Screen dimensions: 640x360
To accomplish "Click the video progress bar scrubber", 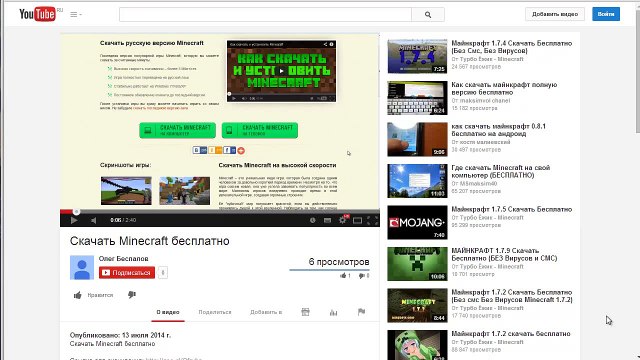I will 76,211.
